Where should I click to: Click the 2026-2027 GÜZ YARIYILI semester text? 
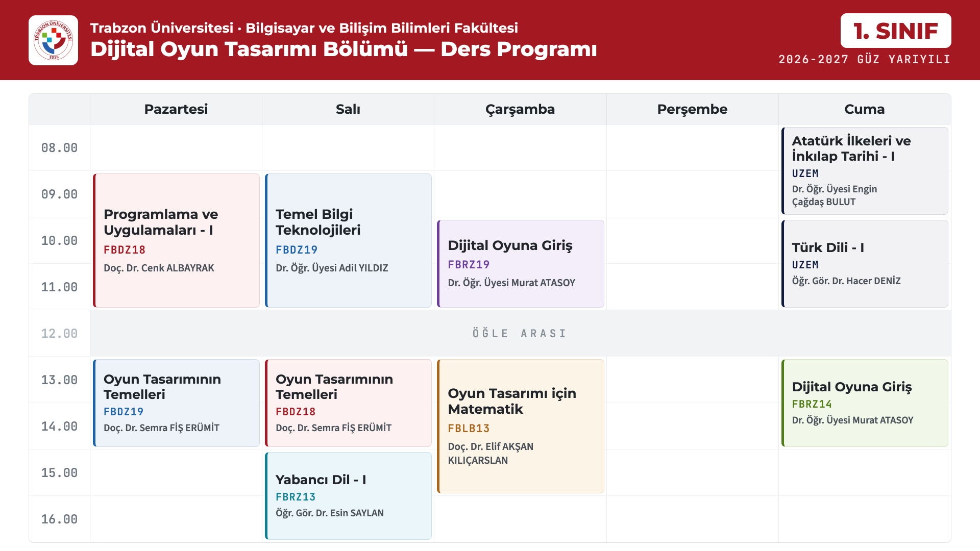[865, 60]
